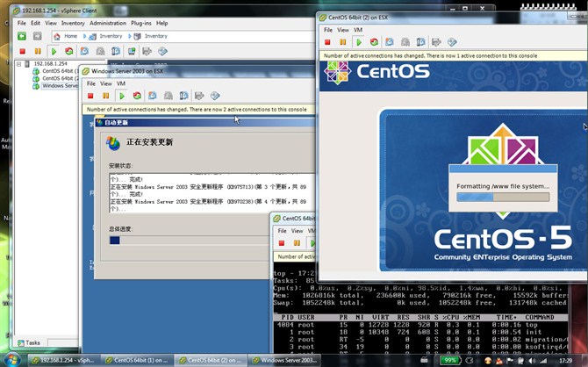Switch to CentOS 64bit (2) taskbar button
Screen dimensions: 588x367
[x=211, y=360]
